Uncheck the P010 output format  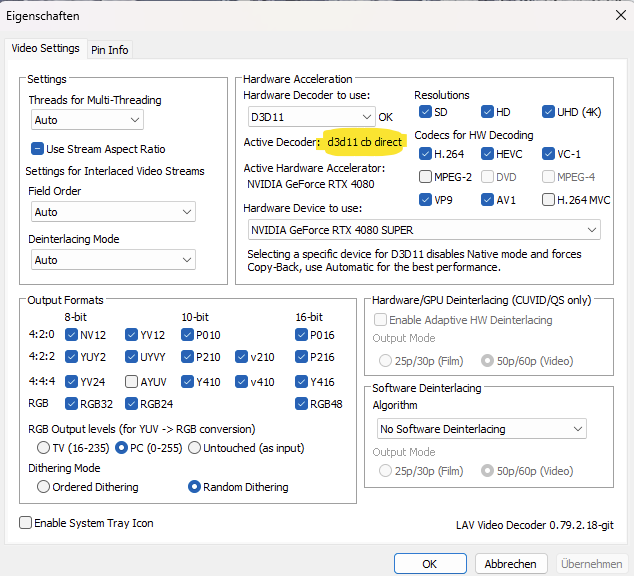pos(187,335)
